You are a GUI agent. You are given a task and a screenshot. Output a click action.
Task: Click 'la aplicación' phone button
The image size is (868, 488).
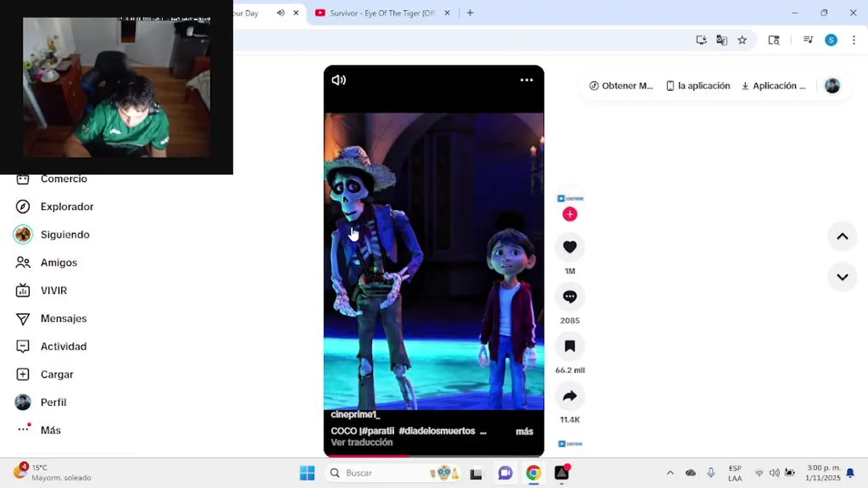pyautogui.click(x=698, y=86)
